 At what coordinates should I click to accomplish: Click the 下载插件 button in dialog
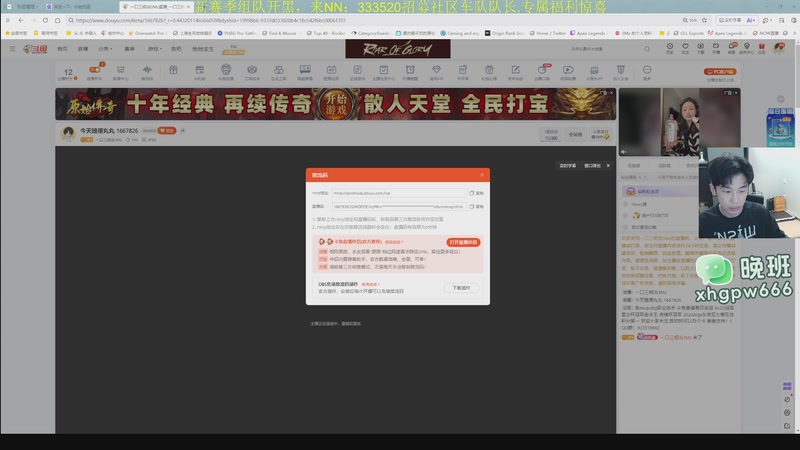461,288
